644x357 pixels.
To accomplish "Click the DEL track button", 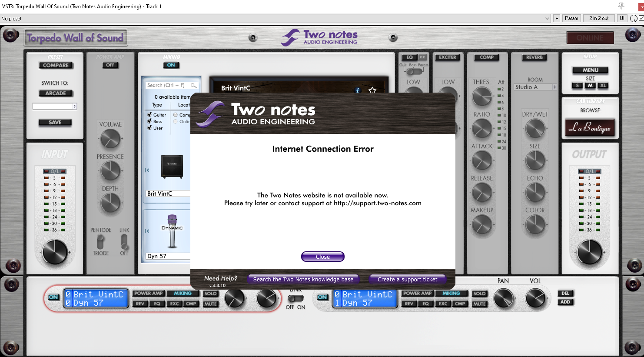I will (x=565, y=293).
